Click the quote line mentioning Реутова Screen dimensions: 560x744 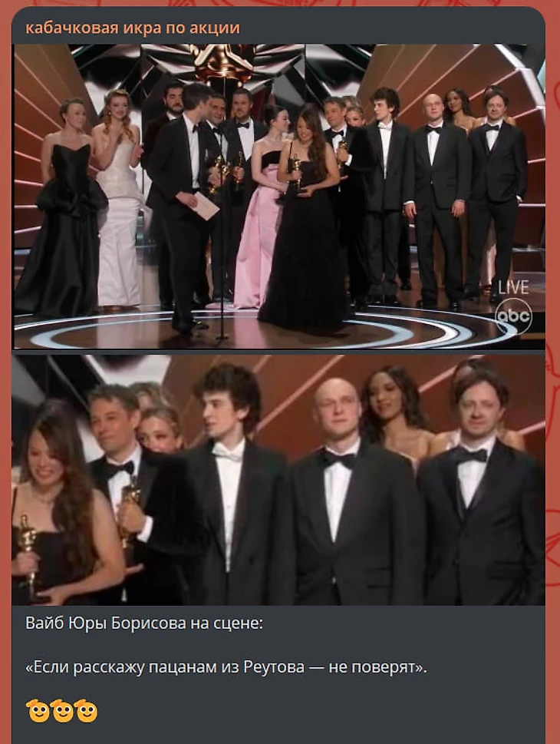pos(226,667)
